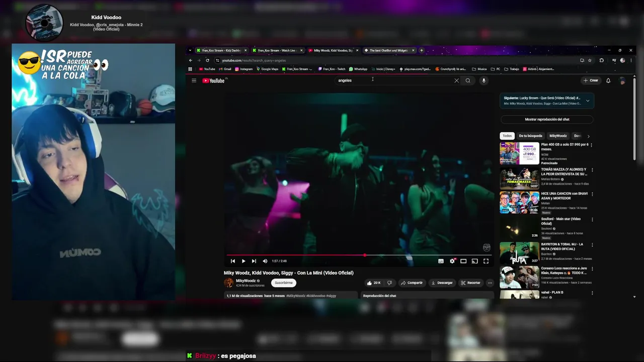Open the YouTube hamburger guide menu
644x362 pixels.
194,80
